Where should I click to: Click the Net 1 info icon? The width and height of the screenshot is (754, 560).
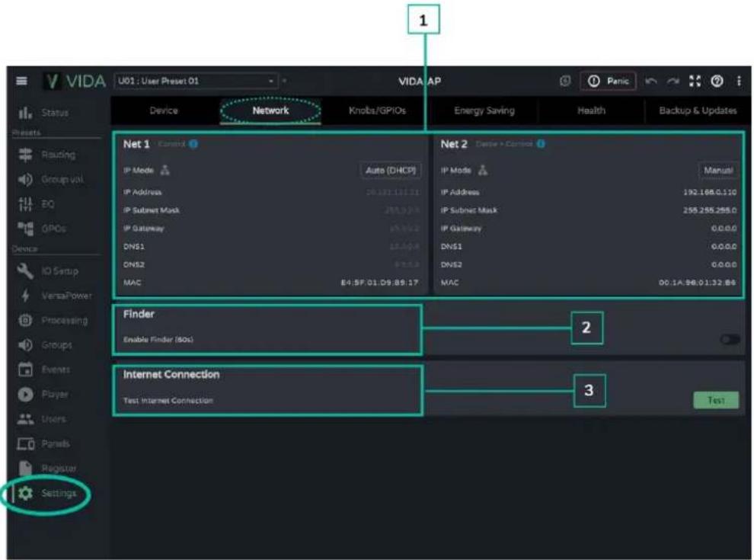(193, 144)
